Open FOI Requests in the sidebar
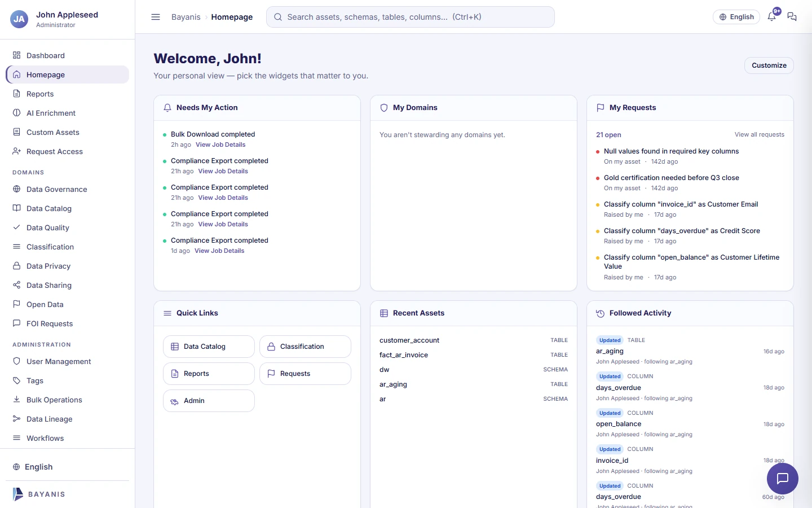This screenshot has width=812, height=508. click(68, 323)
